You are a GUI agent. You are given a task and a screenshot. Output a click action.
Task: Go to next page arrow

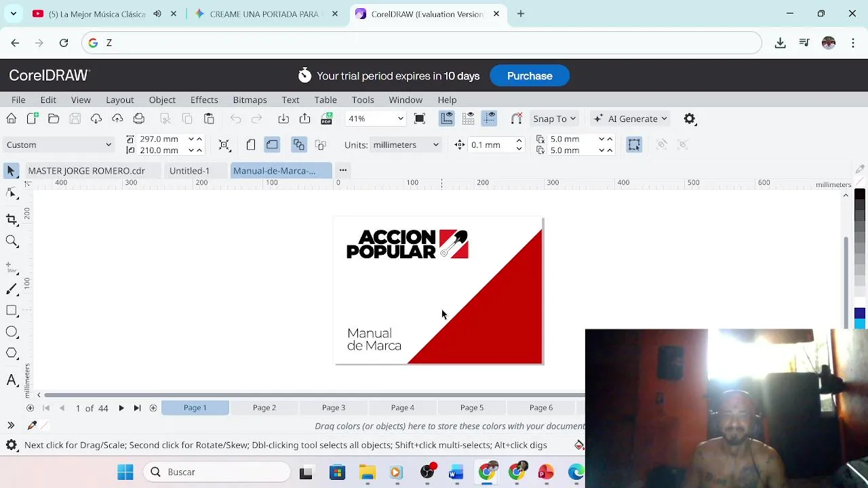point(121,407)
